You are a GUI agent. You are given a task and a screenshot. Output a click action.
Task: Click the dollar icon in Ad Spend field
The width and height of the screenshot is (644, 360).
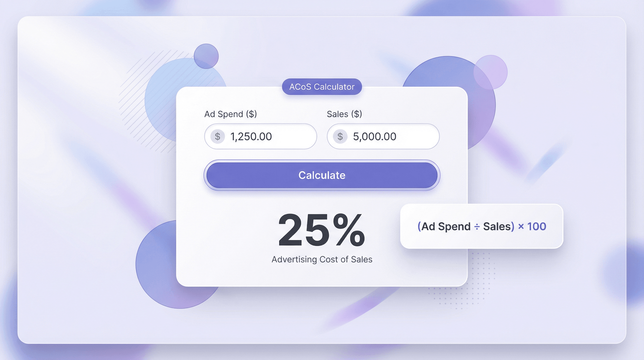pyautogui.click(x=217, y=136)
